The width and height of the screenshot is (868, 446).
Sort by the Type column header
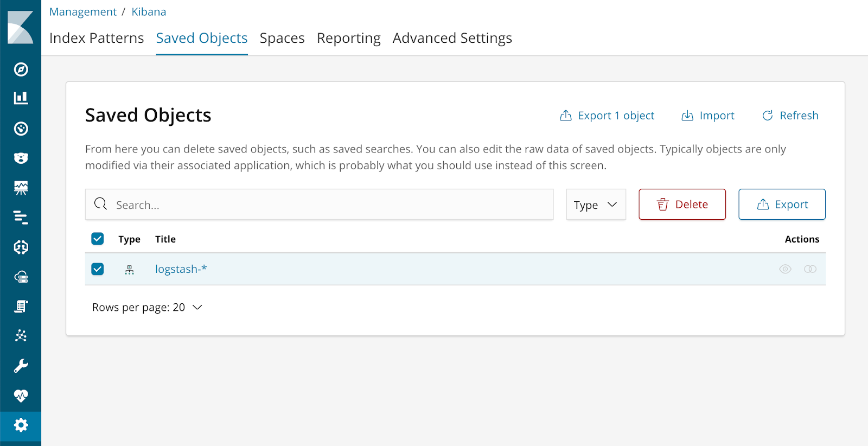click(129, 239)
